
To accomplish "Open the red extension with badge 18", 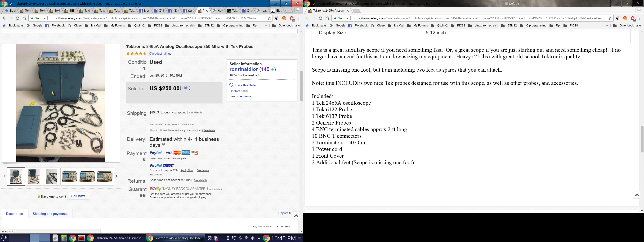I will (292, 18).
